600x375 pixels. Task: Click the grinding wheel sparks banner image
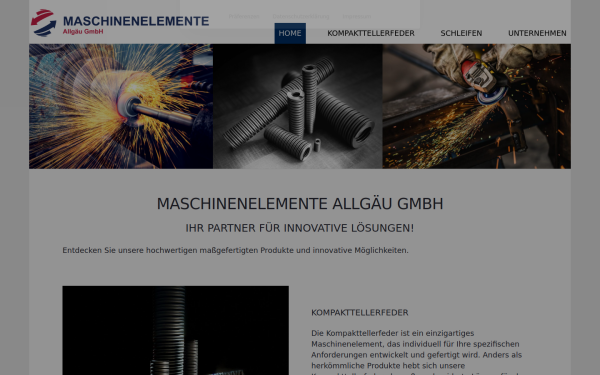click(121, 106)
